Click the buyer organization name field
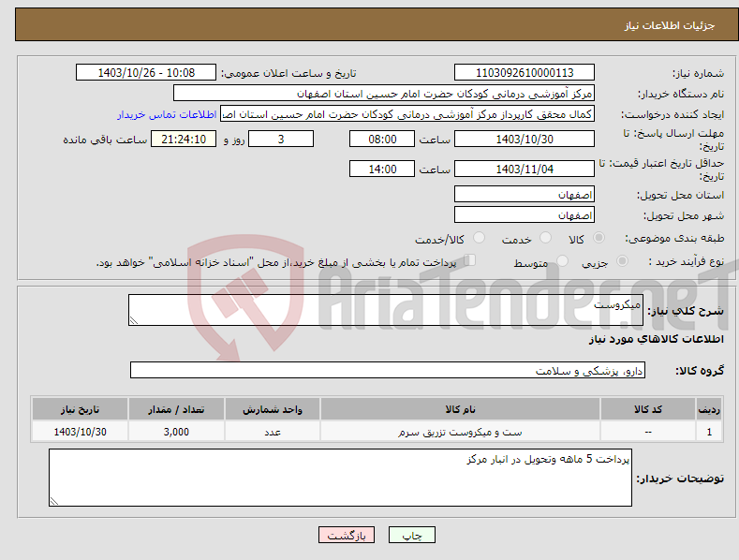Viewport: 739px width, 560px height. click(384, 94)
